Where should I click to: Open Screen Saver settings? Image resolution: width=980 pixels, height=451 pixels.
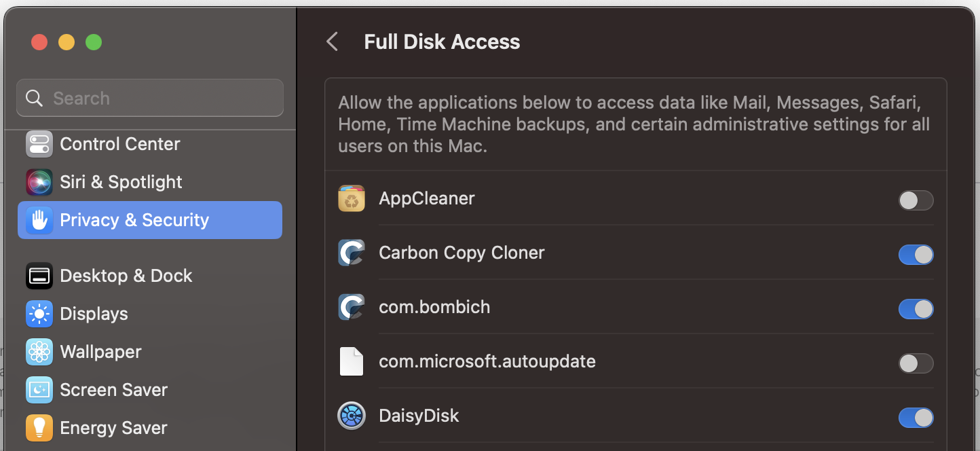[113, 390]
